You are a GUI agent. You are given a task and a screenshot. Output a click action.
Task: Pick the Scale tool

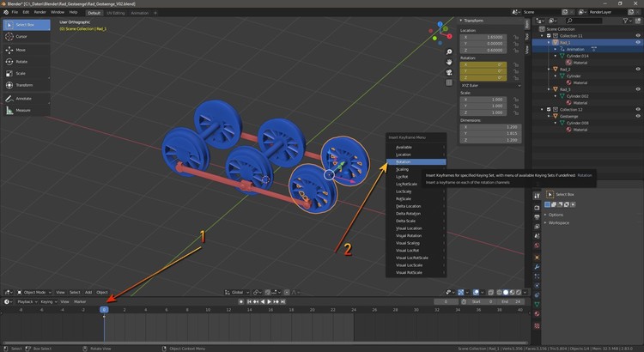(21, 73)
